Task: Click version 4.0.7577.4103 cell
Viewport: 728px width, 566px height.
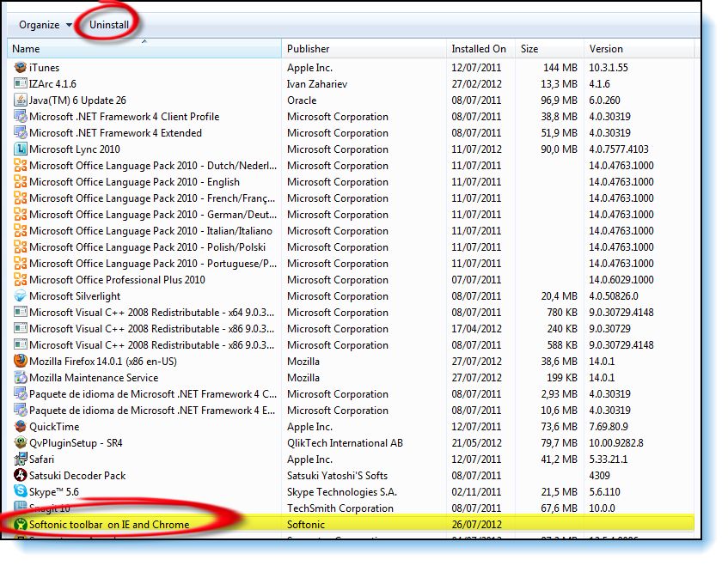Action: 619,149
